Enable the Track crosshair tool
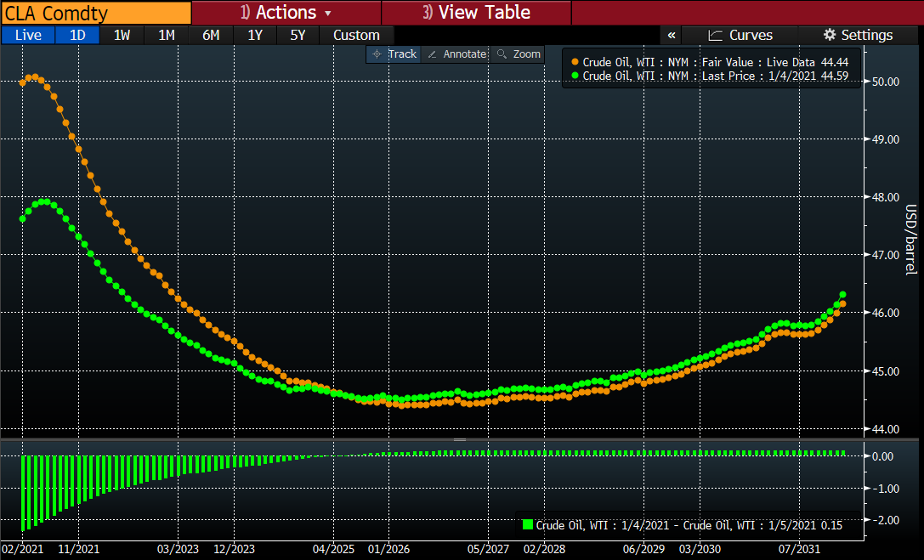The image size is (924, 560). click(x=394, y=54)
